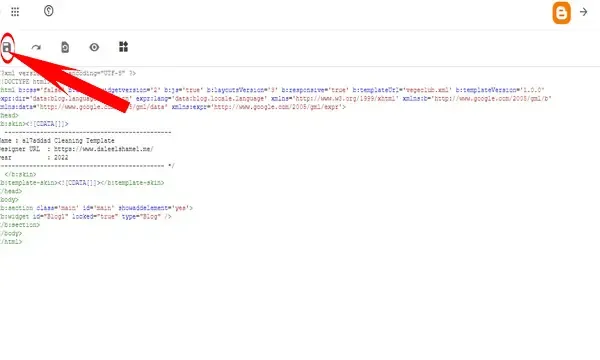
Task: Click the closing </head> tag line
Action: point(11,191)
